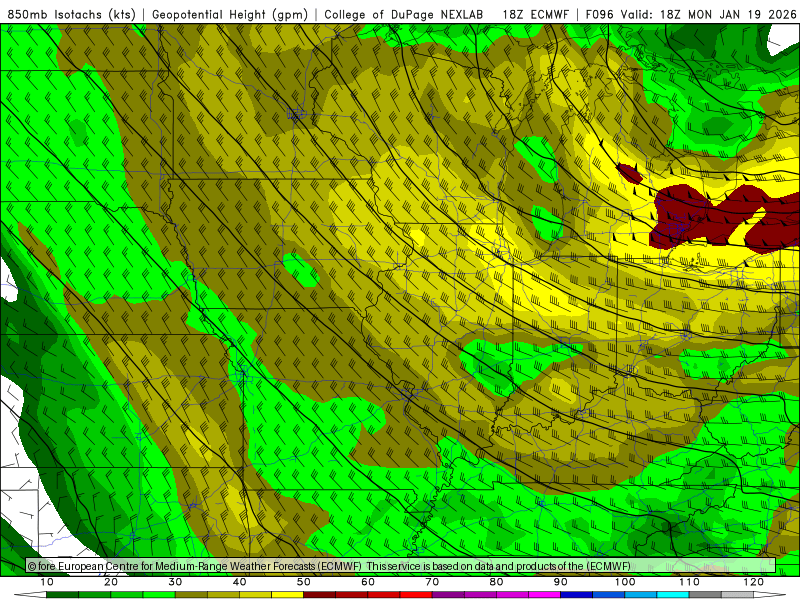Select the bright yellow 45-50 kt legend swatch
Screen dimensions: 800x600
point(287,595)
